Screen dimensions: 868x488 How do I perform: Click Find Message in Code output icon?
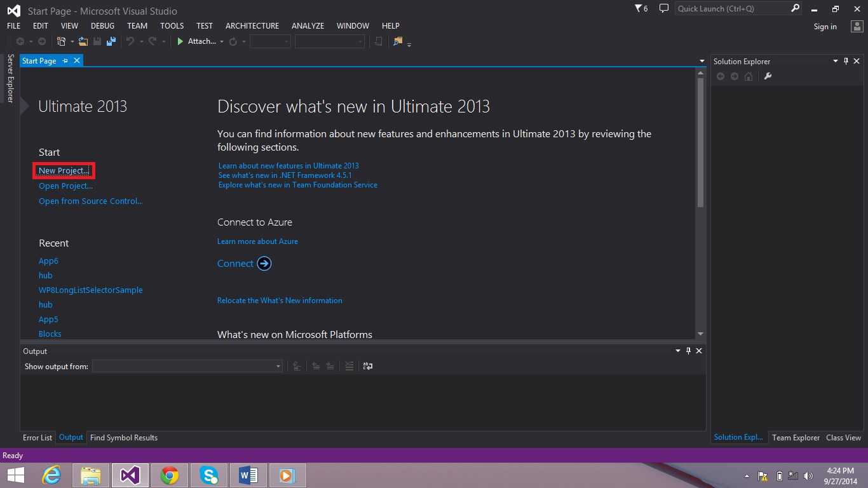coord(297,366)
